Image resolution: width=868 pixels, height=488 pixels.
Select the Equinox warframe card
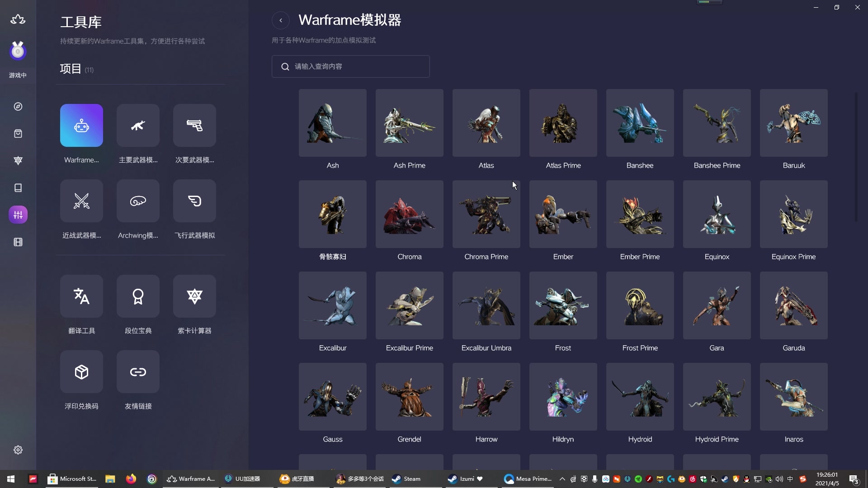click(x=717, y=214)
